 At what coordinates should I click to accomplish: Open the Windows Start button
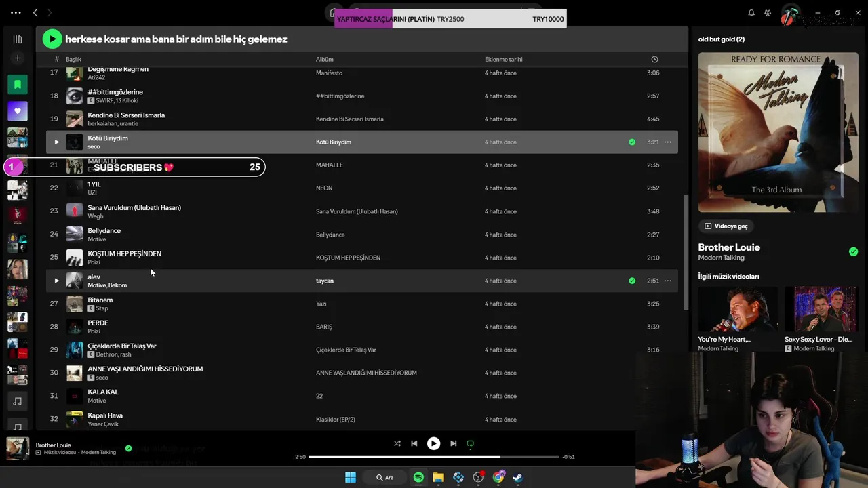pyautogui.click(x=351, y=477)
